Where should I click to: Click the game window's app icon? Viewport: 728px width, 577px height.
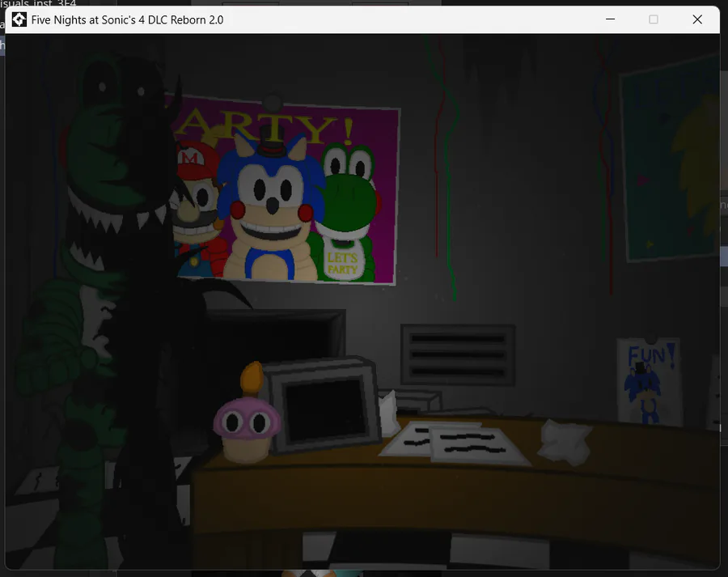[19, 19]
